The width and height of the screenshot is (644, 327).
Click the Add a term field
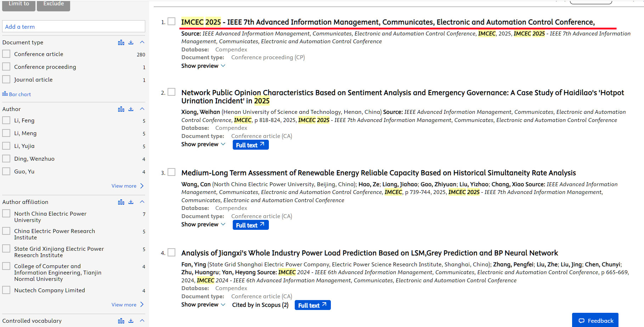(74, 27)
